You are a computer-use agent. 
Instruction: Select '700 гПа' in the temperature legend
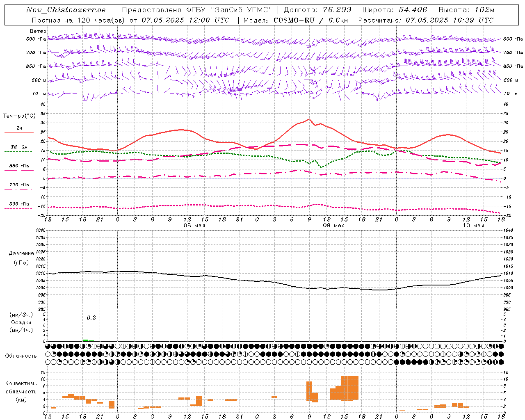[x=19, y=185]
